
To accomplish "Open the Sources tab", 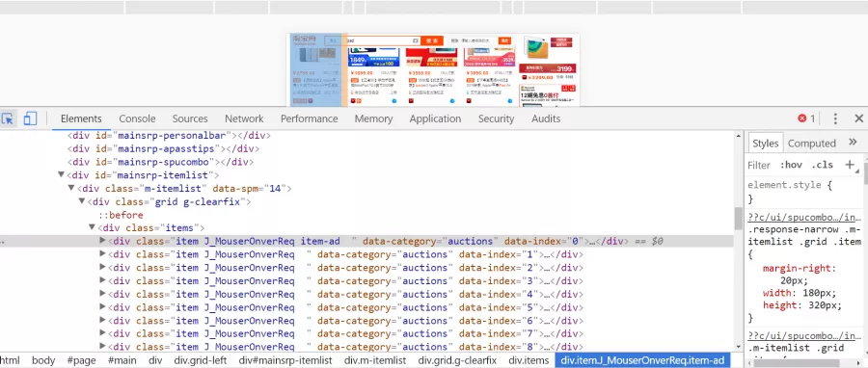I will coord(190,118).
